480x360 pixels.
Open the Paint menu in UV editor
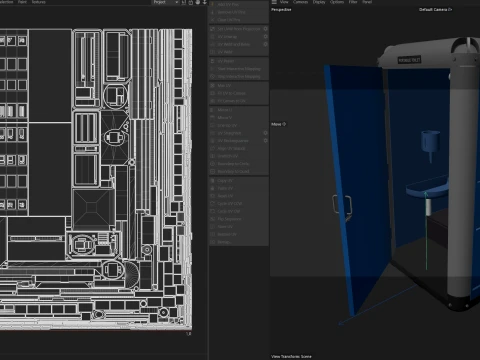(22, 2)
